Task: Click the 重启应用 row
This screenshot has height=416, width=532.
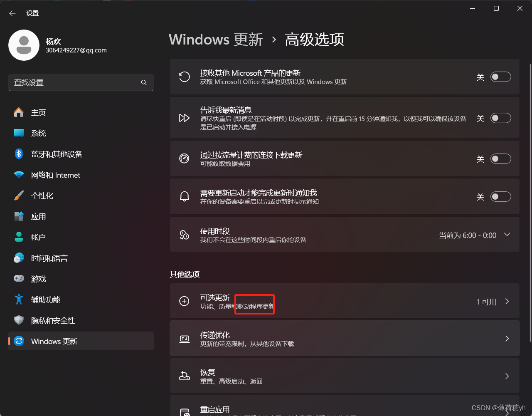Action: click(345, 406)
